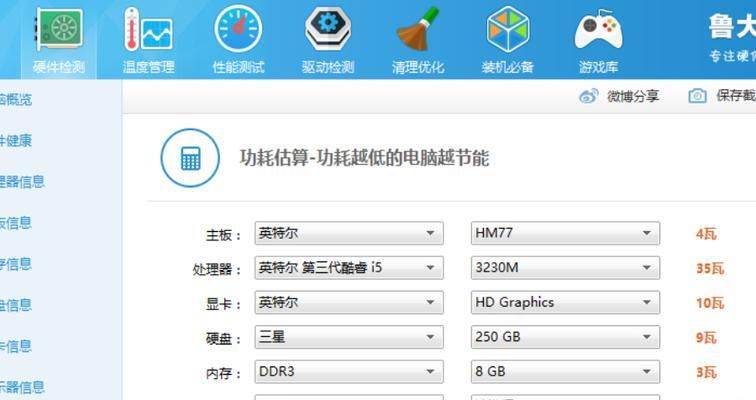Click the 硬盘 row label
The image size is (756, 400).
[223, 339]
